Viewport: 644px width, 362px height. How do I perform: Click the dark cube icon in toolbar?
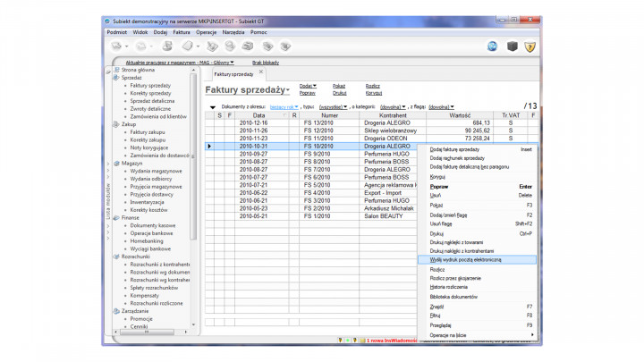click(513, 46)
